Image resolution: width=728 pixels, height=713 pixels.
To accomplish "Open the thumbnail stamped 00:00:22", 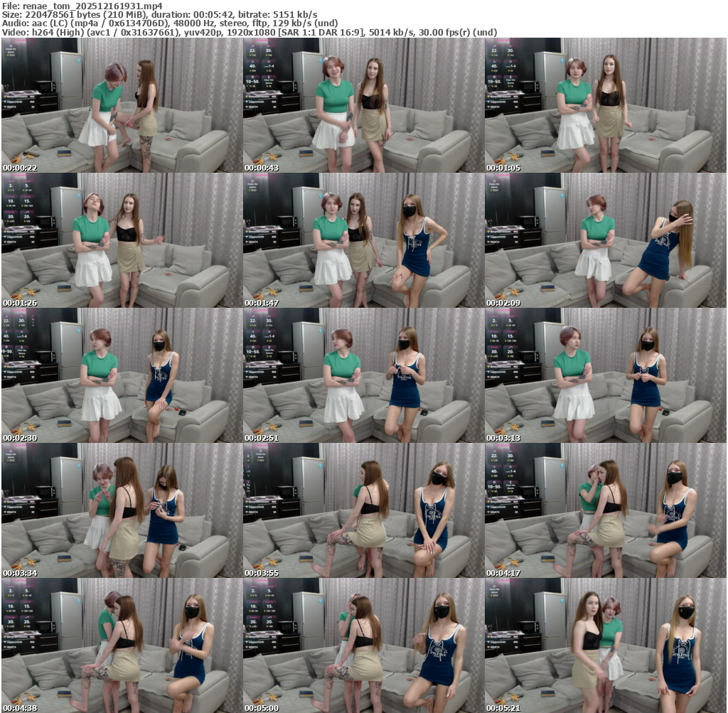I will click(122, 105).
